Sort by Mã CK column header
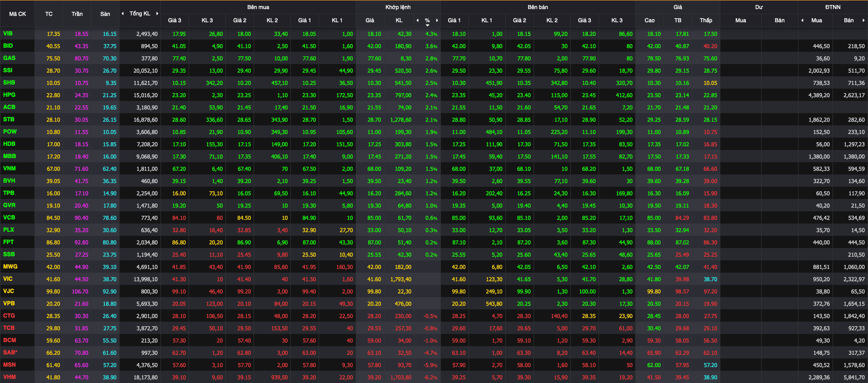Viewport: 868px width, 383px height. [x=17, y=14]
